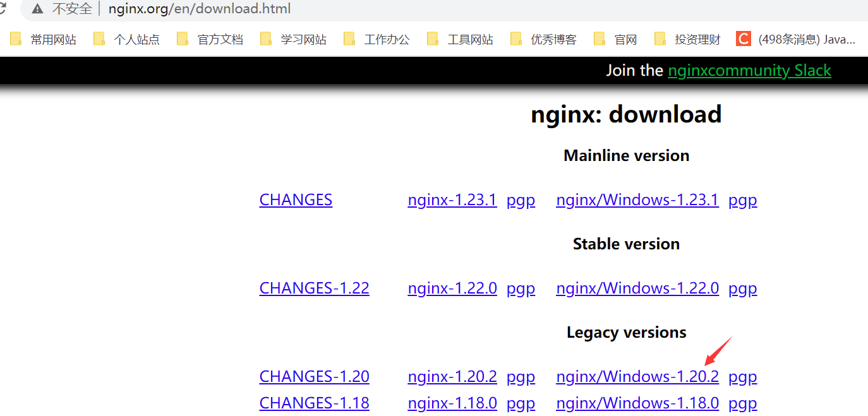Image resolution: width=868 pixels, height=416 pixels.
Task: Open pgp signature for nginx/Windows-1.18.0
Action: tap(742, 404)
